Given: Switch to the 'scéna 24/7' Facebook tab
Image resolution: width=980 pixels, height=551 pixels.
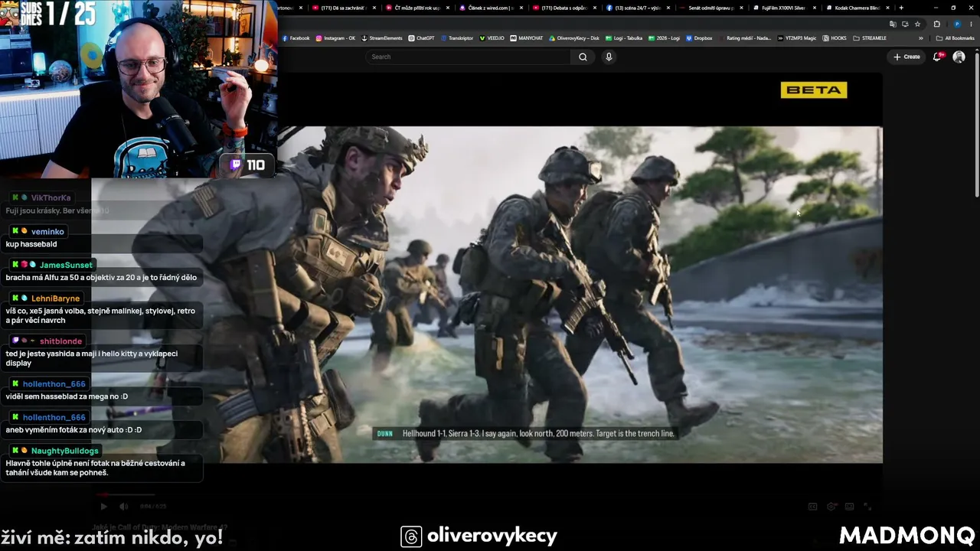Looking at the screenshot, I should (x=636, y=8).
